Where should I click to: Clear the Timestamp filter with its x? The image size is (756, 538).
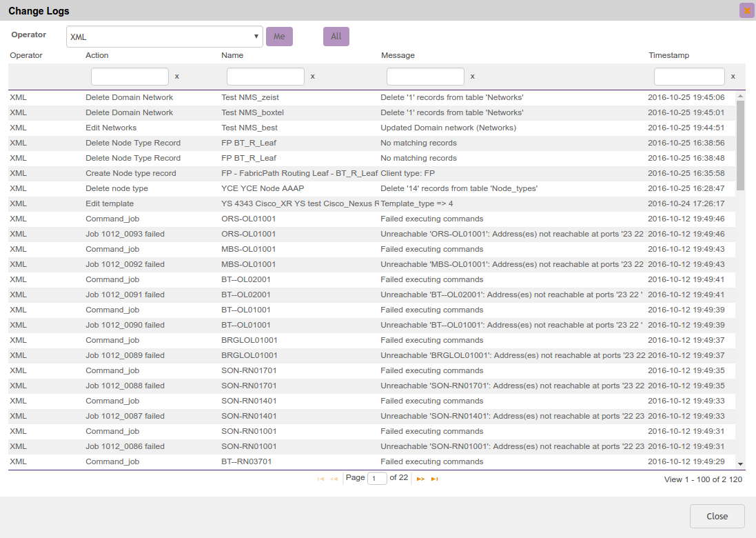pos(733,77)
